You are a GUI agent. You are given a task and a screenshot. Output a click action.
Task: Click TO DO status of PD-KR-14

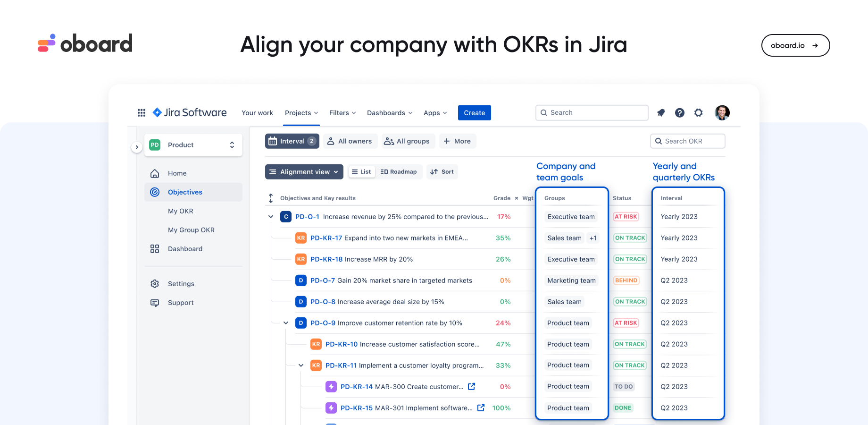click(x=624, y=387)
